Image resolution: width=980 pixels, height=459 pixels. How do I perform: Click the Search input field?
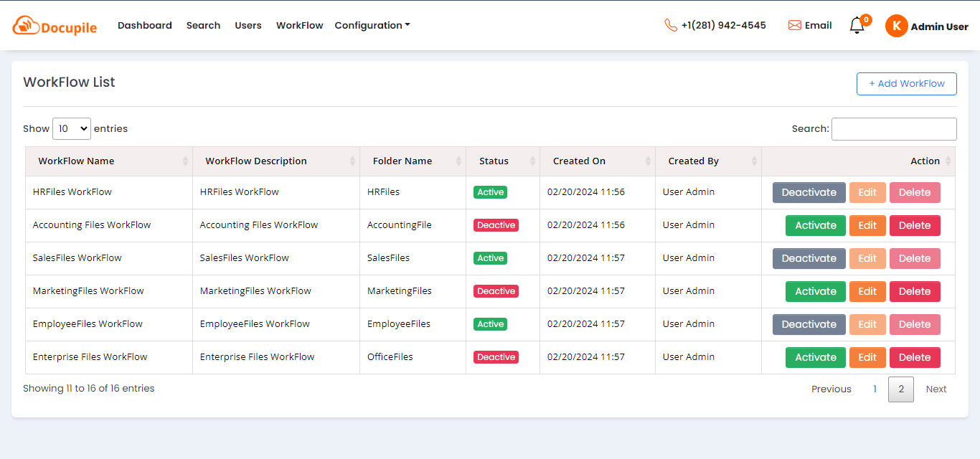[x=893, y=129]
